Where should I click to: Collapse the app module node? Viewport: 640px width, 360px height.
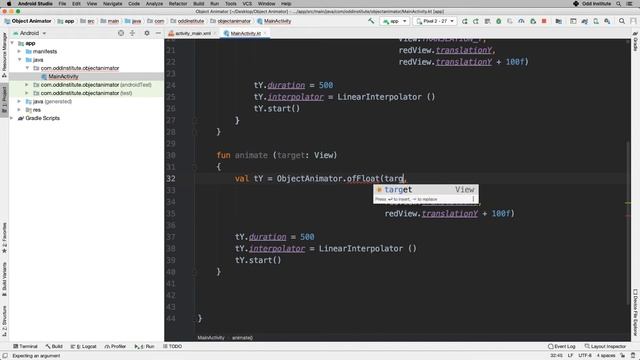[x=13, y=43]
